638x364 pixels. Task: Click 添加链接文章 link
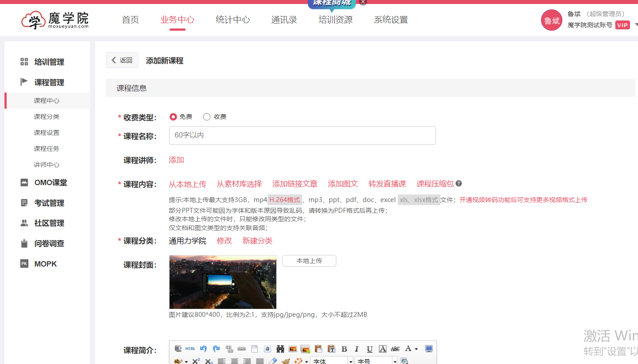(x=295, y=184)
